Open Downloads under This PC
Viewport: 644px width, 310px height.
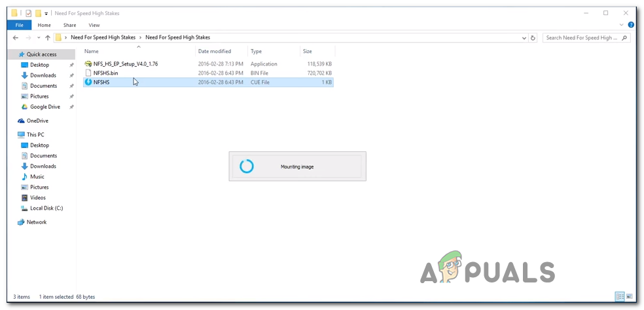click(x=43, y=166)
